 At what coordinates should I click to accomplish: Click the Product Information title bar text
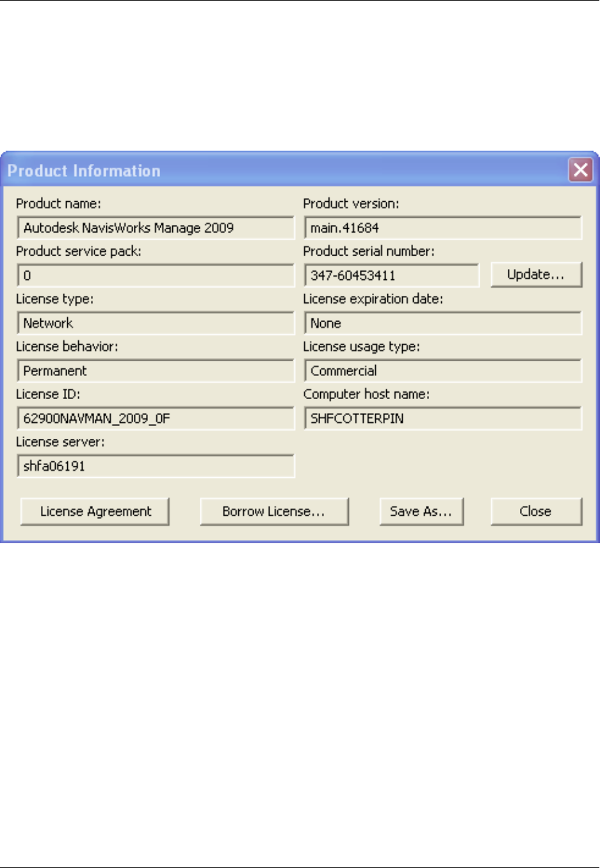[x=84, y=171]
